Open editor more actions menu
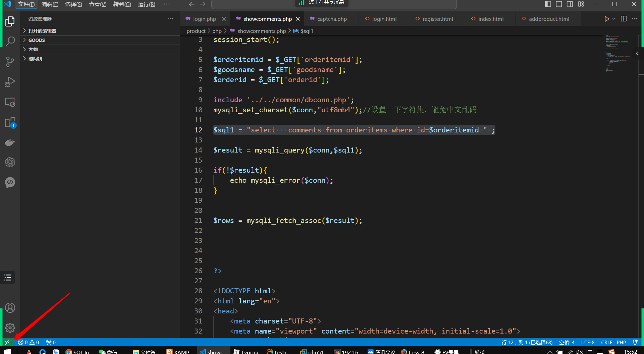Screen dimensions: 644x354 point(634,19)
